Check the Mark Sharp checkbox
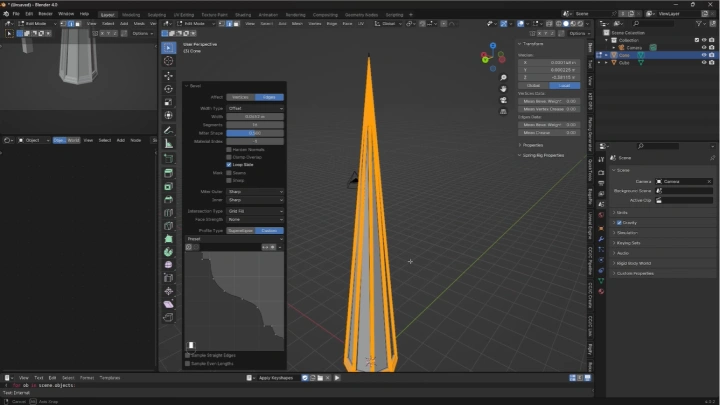 (x=229, y=180)
